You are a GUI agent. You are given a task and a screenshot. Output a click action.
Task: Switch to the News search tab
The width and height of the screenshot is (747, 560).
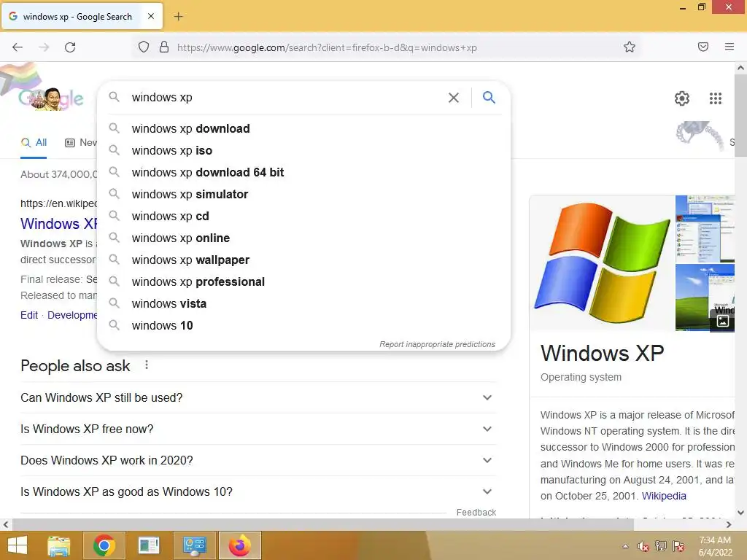click(x=81, y=142)
